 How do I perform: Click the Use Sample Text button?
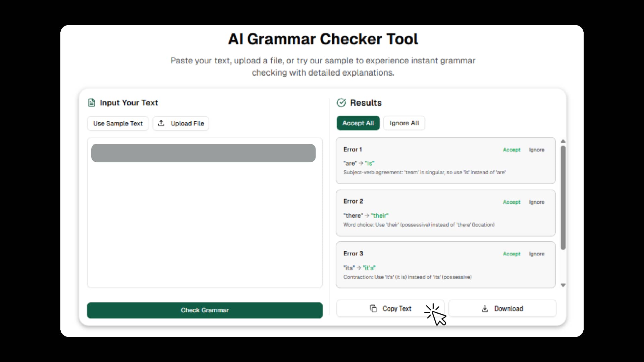coord(118,123)
